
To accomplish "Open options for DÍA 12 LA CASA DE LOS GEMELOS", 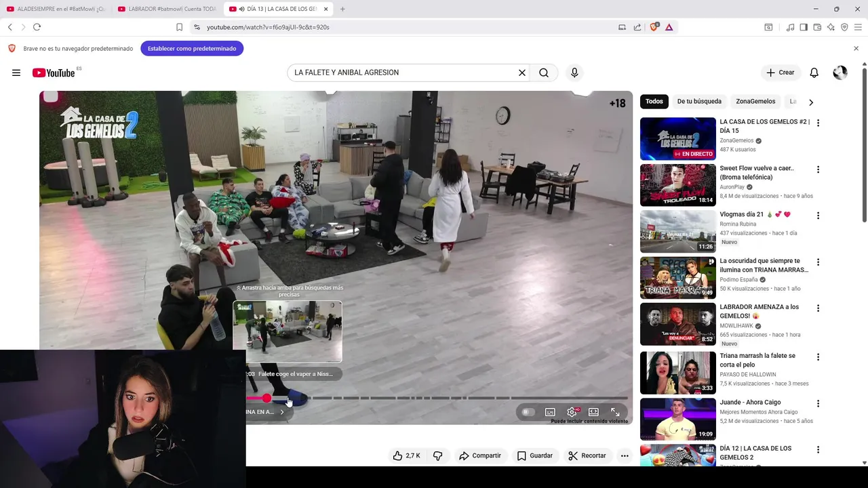I will click(x=818, y=449).
